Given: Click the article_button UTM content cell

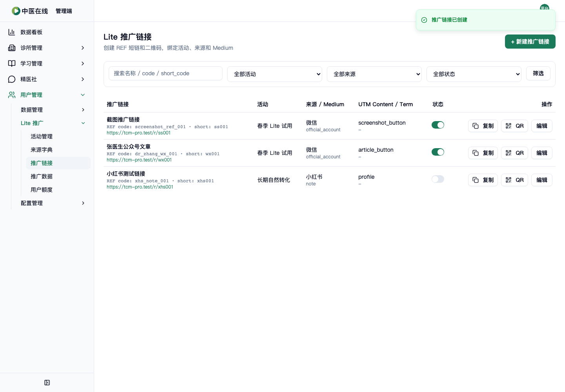Looking at the screenshot, I should pyautogui.click(x=376, y=150).
